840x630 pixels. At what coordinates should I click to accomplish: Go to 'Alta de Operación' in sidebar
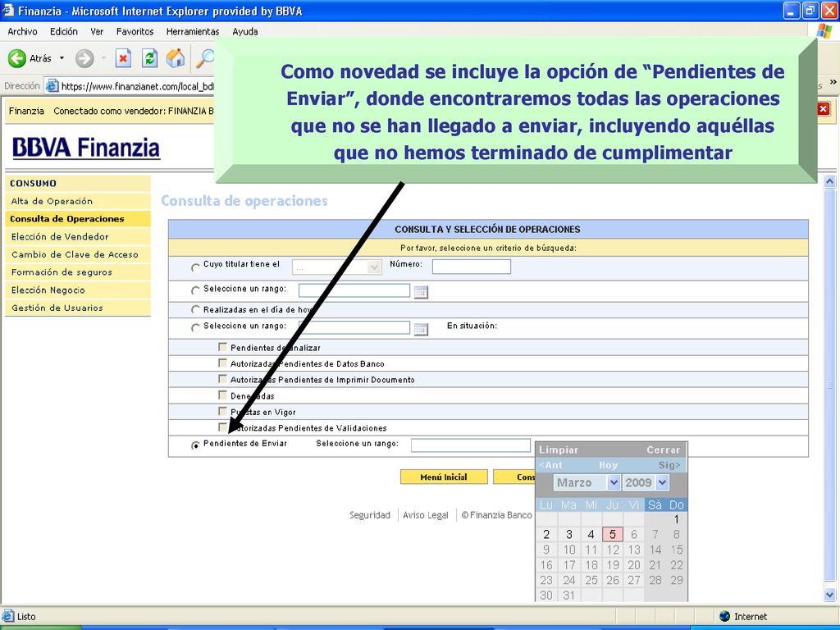click(78, 202)
